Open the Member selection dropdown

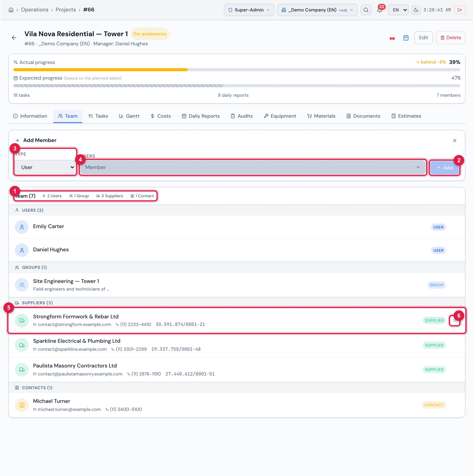click(253, 167)
